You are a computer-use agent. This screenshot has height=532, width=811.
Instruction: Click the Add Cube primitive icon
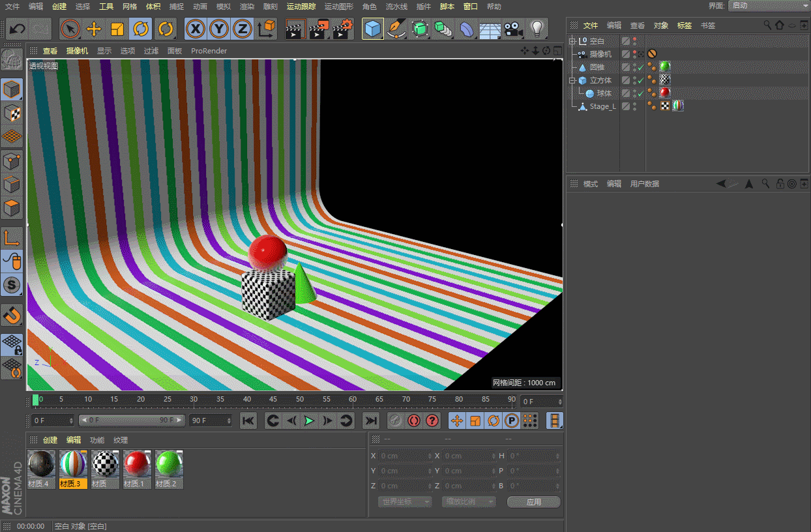[x=373, y=29]
